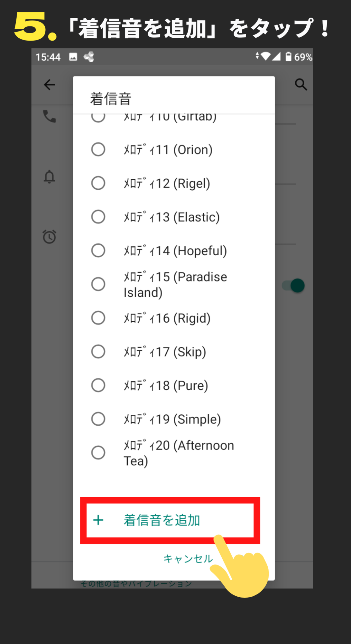This screenshot has width=351, height=644.
Task: Pick メロディ16 (Rigid) ringtone
Action: pyautogui.click(x=174, y=318)
